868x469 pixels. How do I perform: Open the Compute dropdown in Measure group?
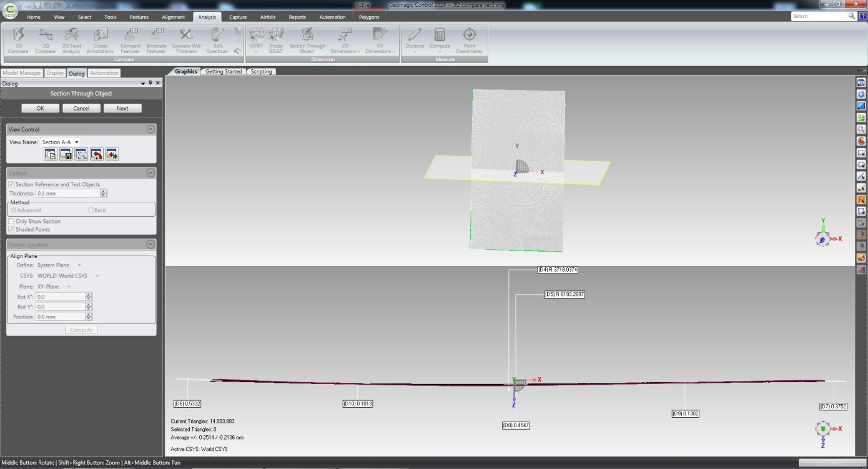440,41
